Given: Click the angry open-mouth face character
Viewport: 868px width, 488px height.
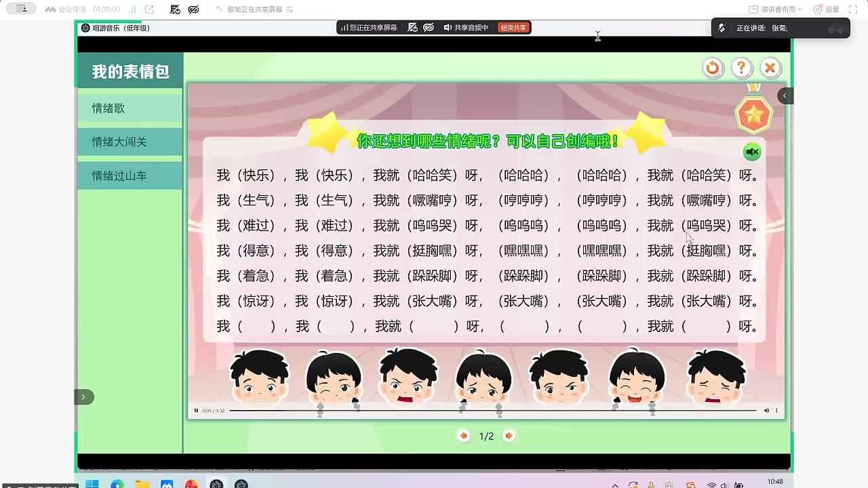Looking at the screenshot, I should 408,378.
